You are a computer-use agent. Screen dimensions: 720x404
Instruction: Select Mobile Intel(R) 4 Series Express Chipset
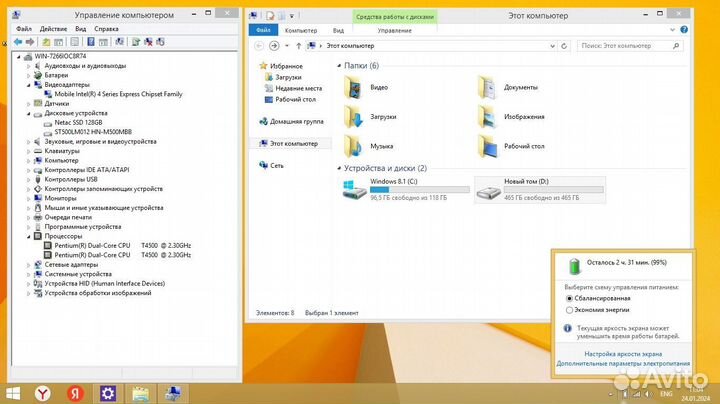pos(118,94)
